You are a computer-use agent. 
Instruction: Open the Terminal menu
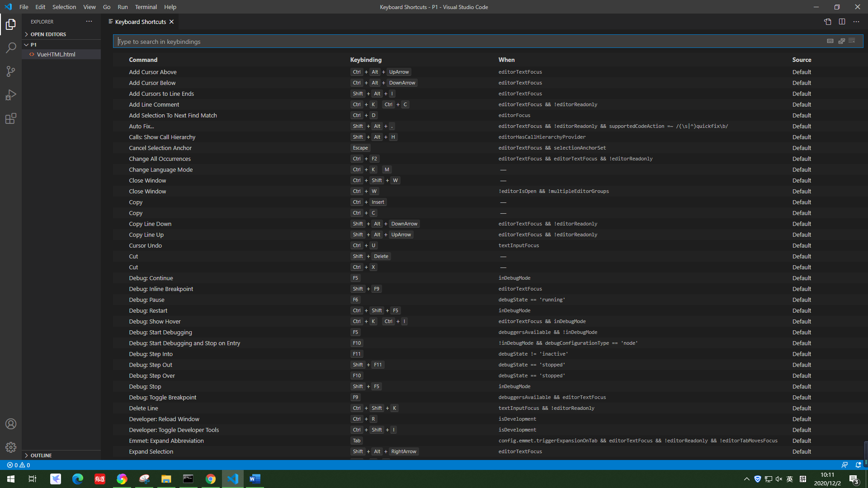pyautogui.click(x=146, y=7)
